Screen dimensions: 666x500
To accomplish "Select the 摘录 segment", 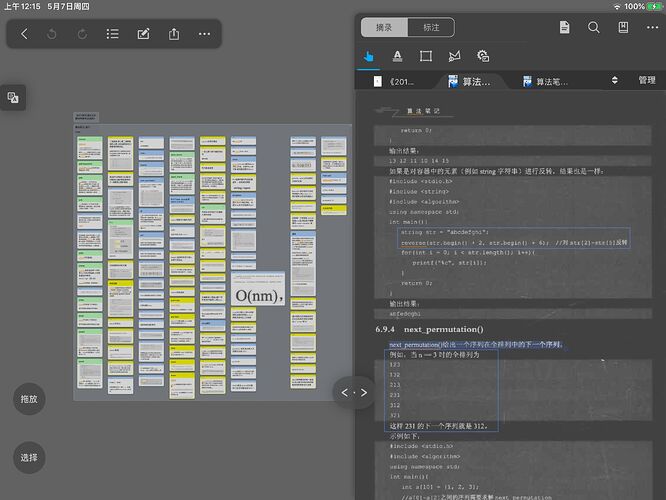I will point(384,28).
